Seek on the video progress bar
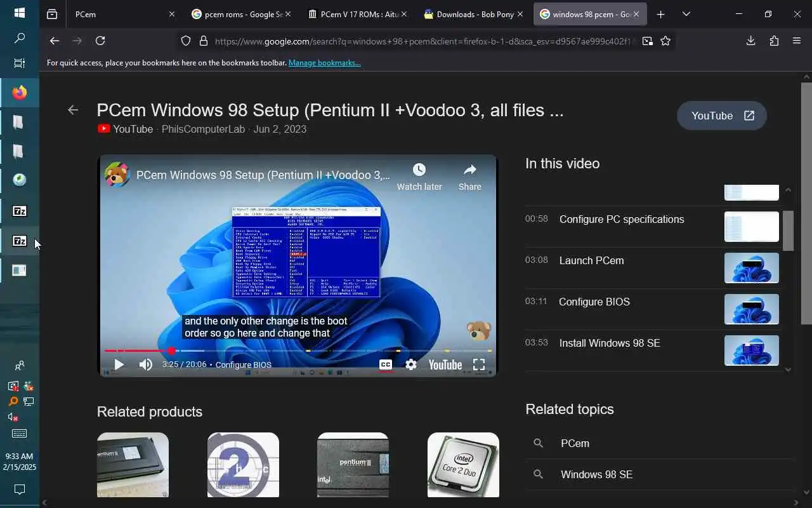Screen dimensions: 812x508 pos(298,351)
